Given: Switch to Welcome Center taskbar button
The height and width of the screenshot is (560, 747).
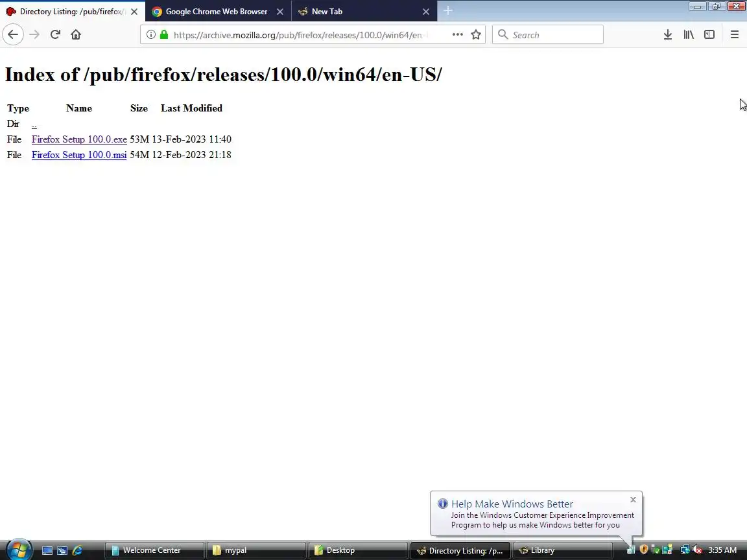Looking at the screenshot, I should click(154, 550).
